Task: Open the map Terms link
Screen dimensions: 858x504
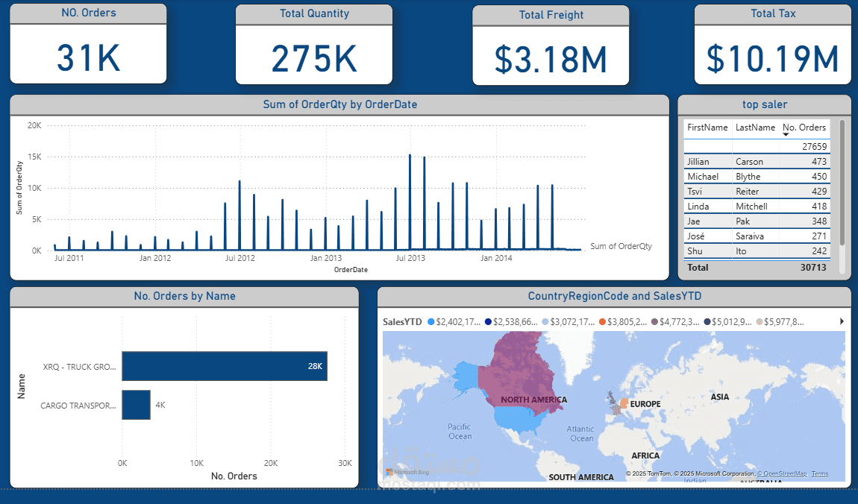Action: tap(820, 474)
